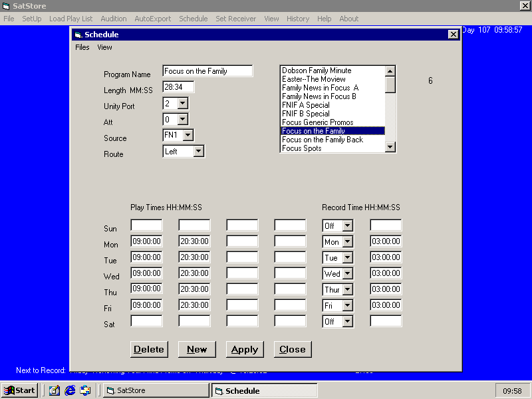Expand the Att dropdown
This screenshot has height=399, width=532.
point(182,119)
